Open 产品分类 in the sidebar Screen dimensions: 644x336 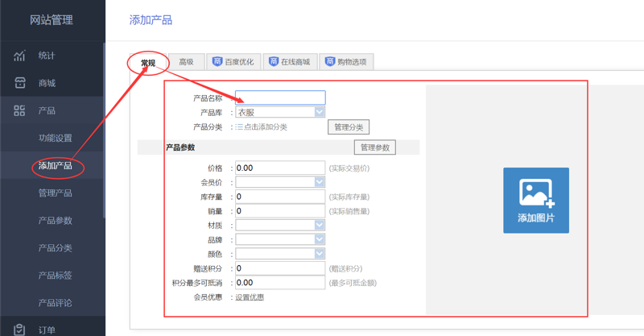pos(55,248)
